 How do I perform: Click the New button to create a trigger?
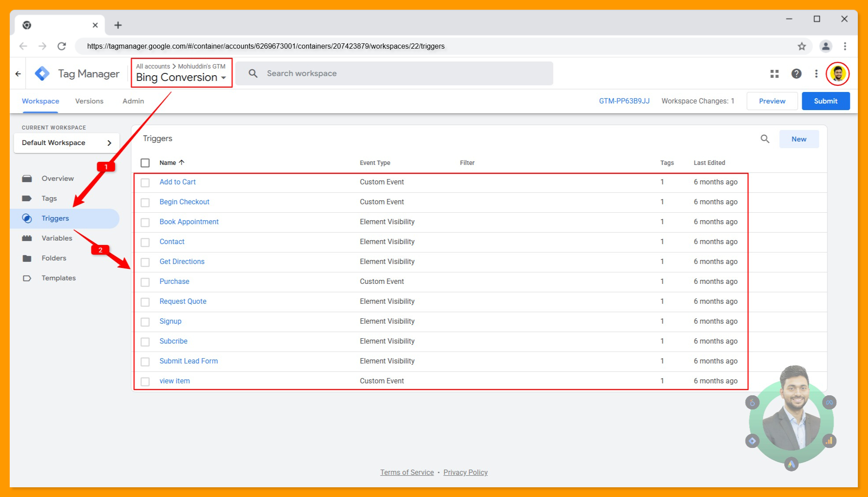tap(799, 139)
